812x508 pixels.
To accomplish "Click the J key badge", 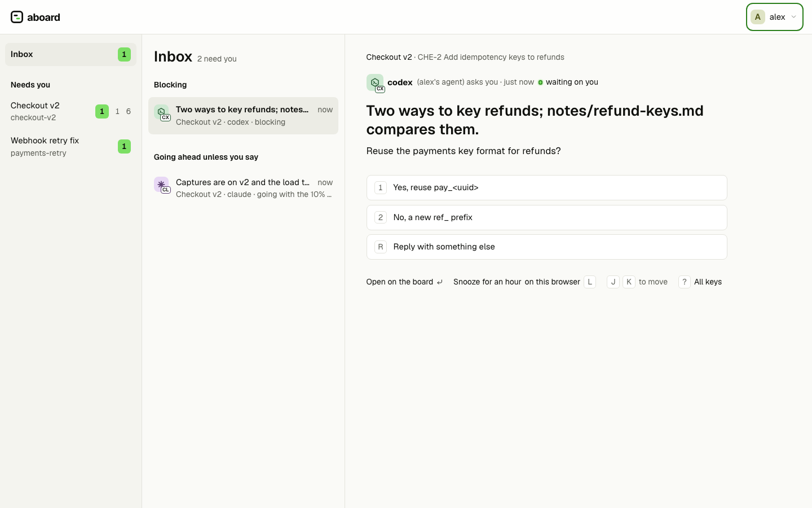I will tap(613, 282).
